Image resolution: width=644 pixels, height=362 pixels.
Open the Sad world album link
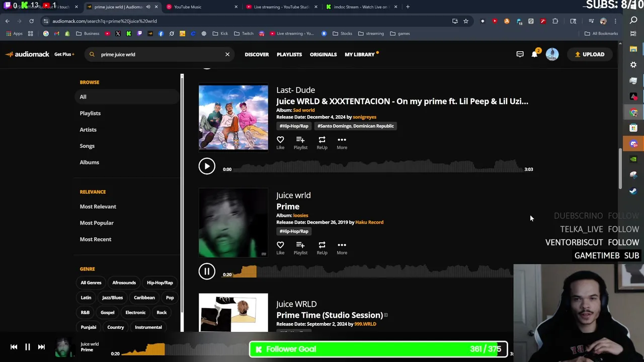(304, 110)
